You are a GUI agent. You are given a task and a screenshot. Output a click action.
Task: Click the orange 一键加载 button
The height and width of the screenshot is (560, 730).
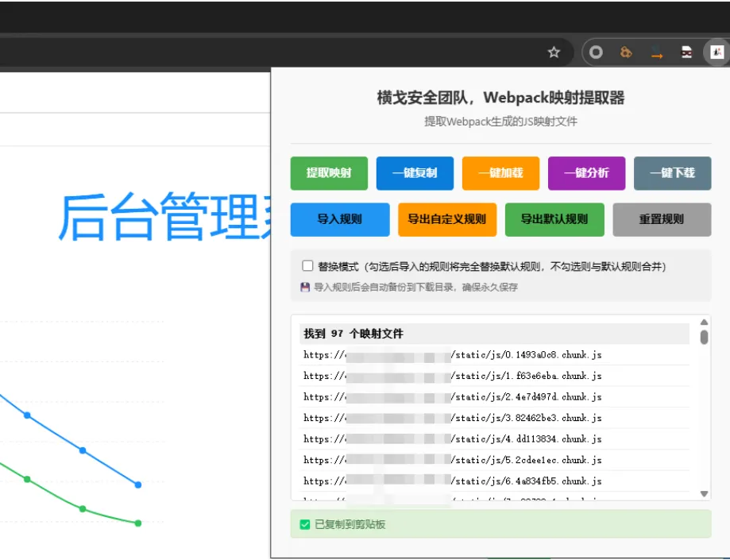tap(501, 173)
